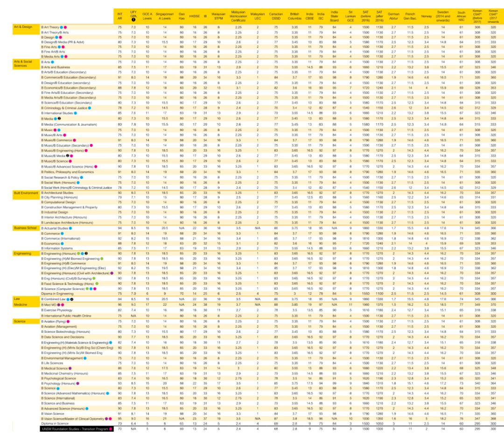The height and width of the screenshot is (434, 504).
Task: Click blue dot beside B International Studies
Action: (75, 112)
